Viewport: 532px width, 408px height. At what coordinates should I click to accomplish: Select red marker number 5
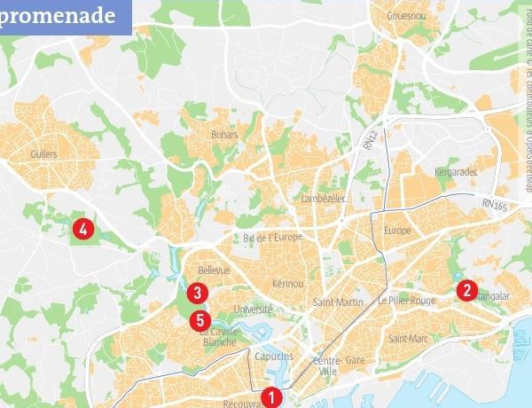point(200,321)
